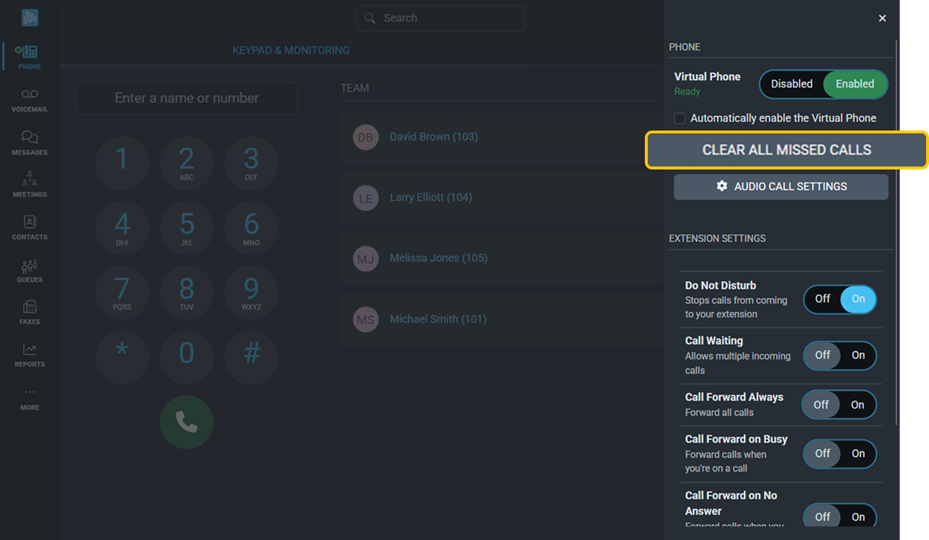This screenshot has width=929, height=540.
Task: Dial keypad digit 5 JKL
Action: pyautogui.click(x=187, y=228)
